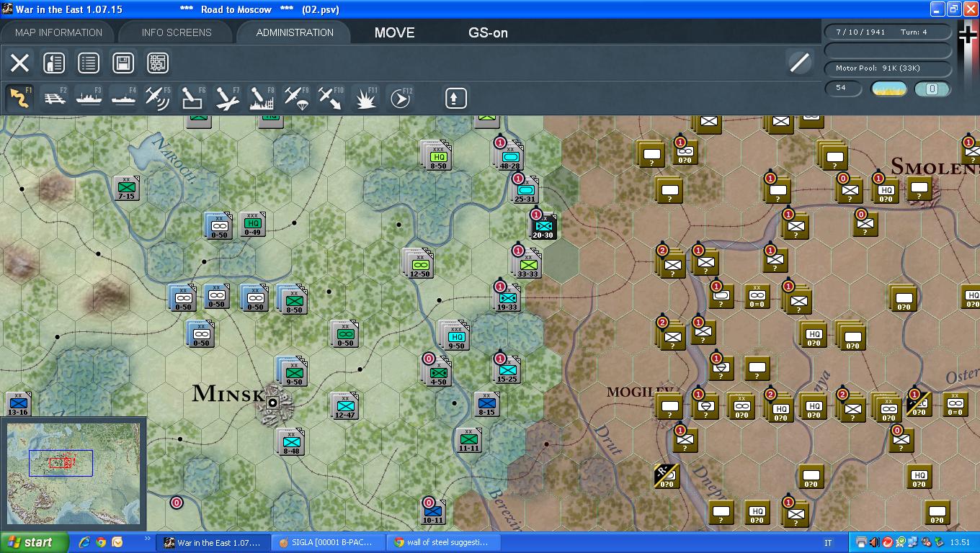
Task: Select the HQ unit labeled 8-50
Action: coord(438,156)
